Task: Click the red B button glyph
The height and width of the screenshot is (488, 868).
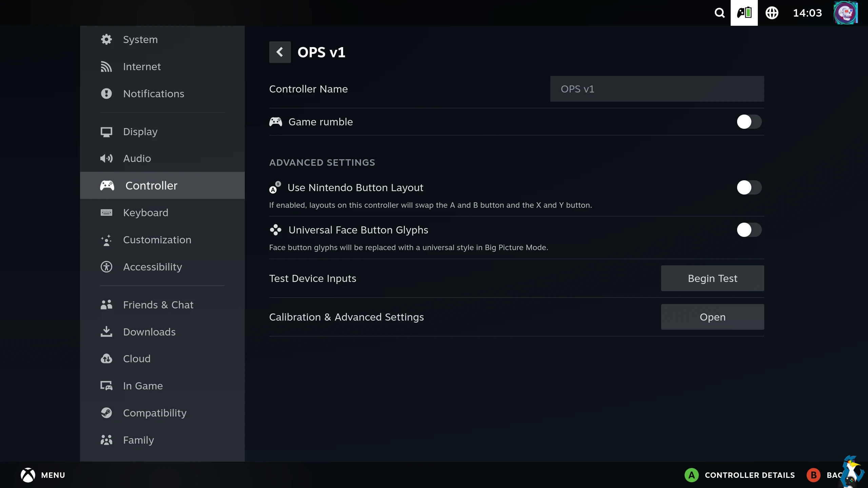Action: point(813,475)
